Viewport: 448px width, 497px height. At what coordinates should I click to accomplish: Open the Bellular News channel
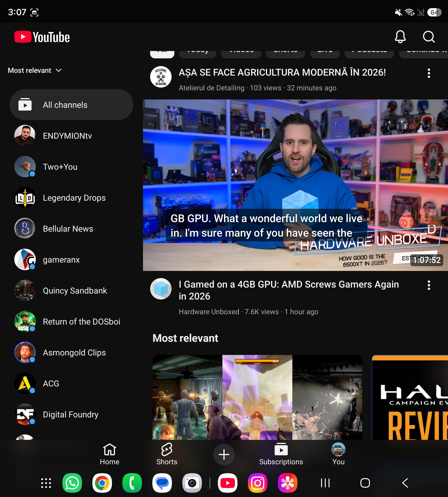71,229
